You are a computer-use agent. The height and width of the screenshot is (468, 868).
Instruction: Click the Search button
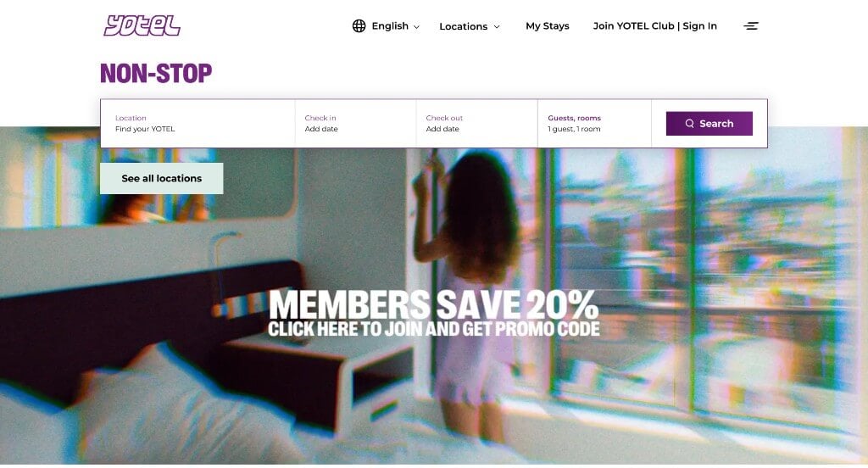[x=709, y=124]
